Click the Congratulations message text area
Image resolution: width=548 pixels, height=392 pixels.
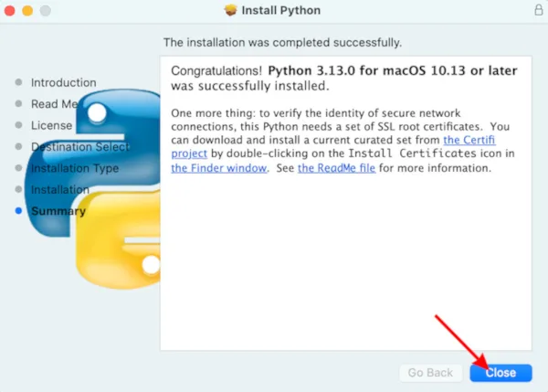pos(345,203)
